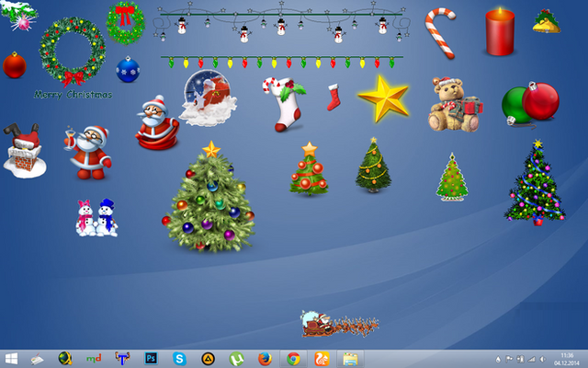Click the volume speaker tray icon
This screenshot has width=588, height=368.
(x=543, y=360)
